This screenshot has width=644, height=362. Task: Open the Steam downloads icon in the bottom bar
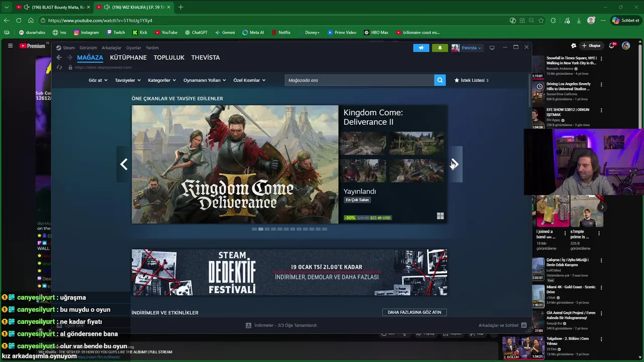248,325
